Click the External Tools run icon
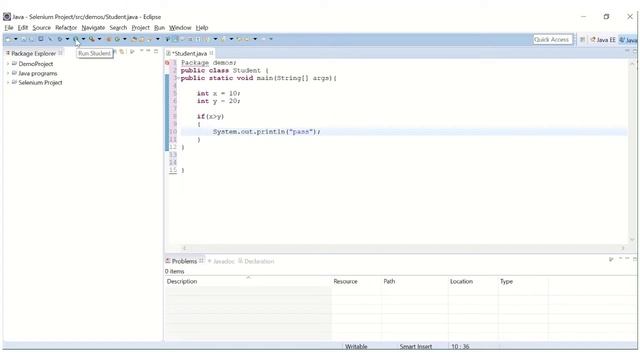Image resolution: width=640 pixels, height=360 pixels. [91, 39]
